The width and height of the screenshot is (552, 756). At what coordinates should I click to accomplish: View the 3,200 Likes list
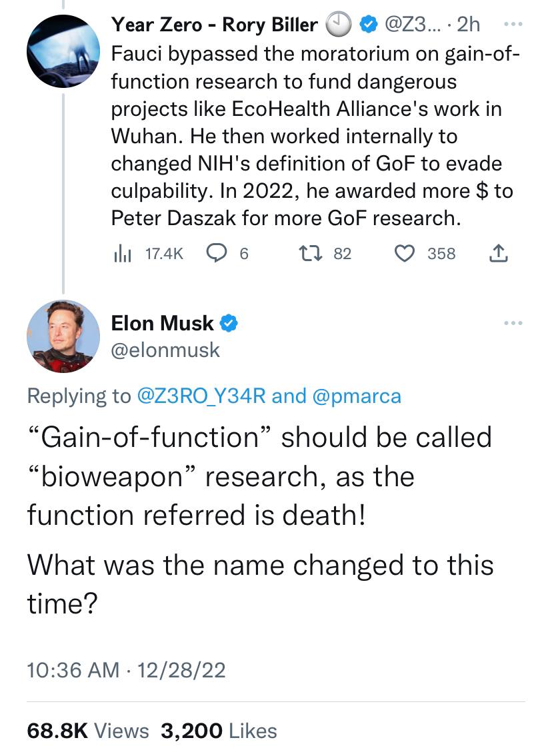coord(219,731)
